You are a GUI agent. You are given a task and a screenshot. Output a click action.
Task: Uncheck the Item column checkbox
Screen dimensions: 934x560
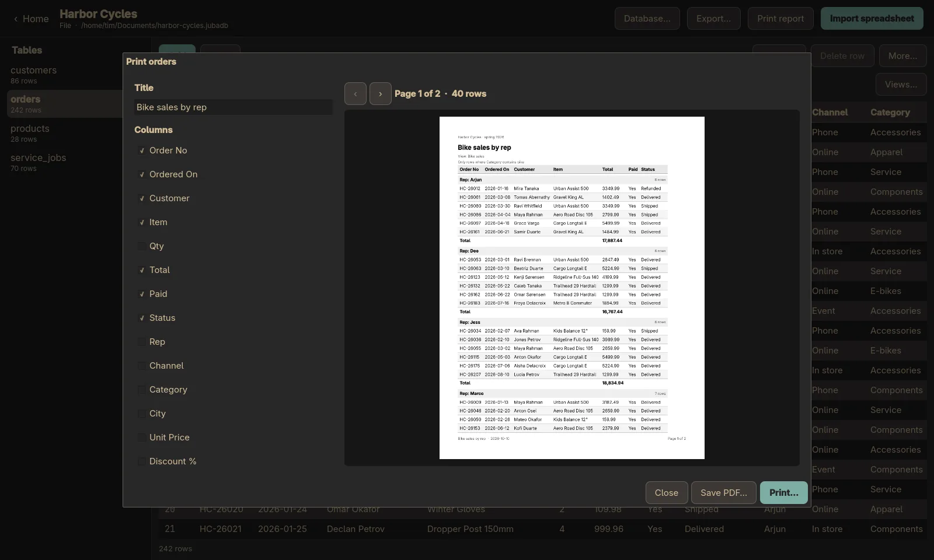[142, 222]
